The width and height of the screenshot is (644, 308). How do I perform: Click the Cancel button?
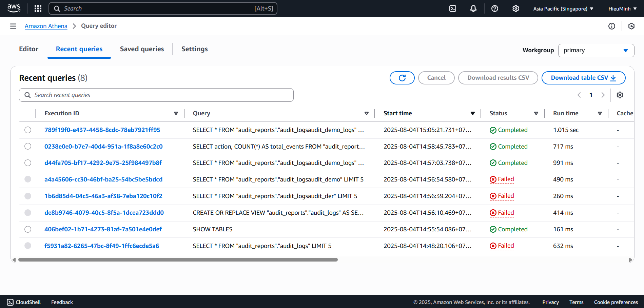436,78
